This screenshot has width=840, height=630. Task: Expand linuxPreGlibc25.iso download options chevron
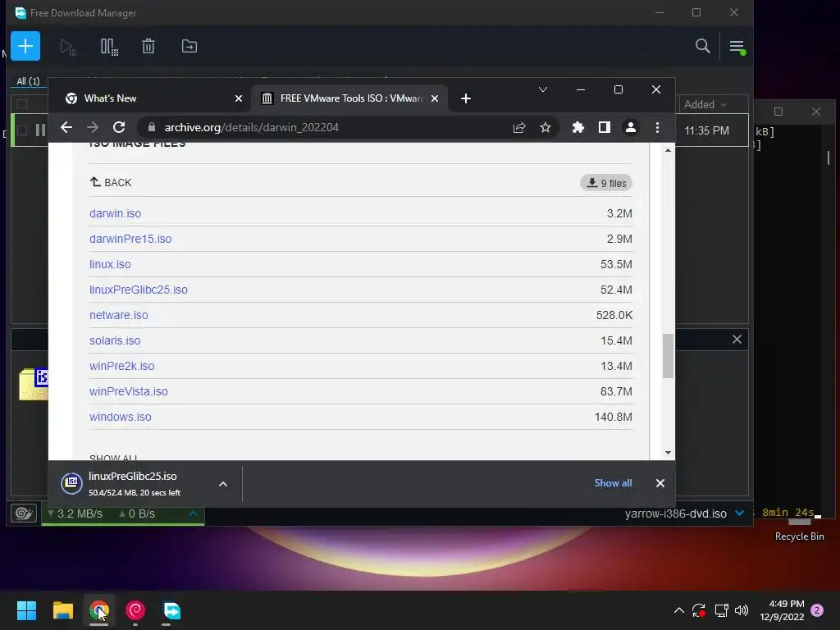click(x=223, y=484)
